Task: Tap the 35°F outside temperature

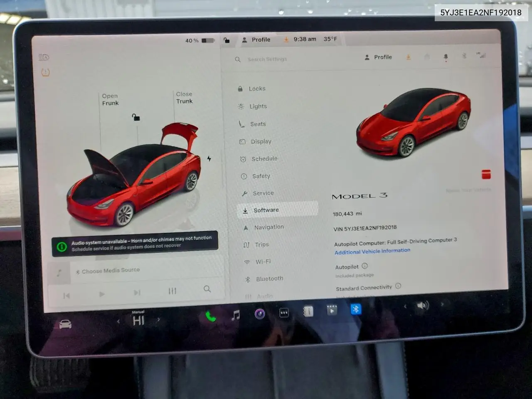Action: [330, 39]
